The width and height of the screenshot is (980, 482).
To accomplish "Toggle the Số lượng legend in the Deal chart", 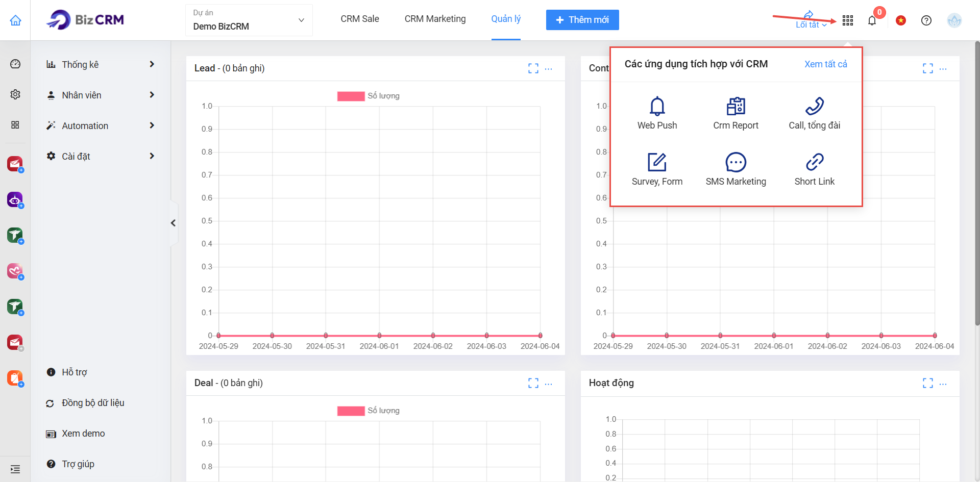I will pyautogui.click(x=369, y=411).
